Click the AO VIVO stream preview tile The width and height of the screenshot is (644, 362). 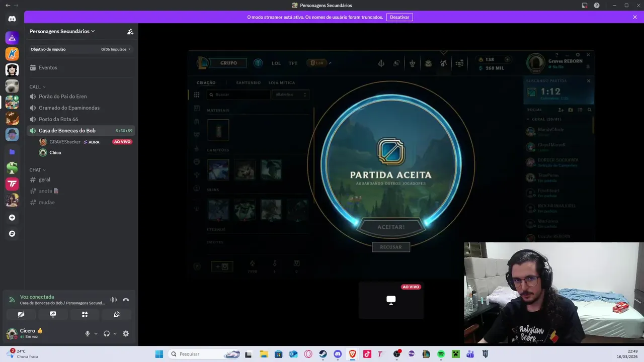coord(391,300)
